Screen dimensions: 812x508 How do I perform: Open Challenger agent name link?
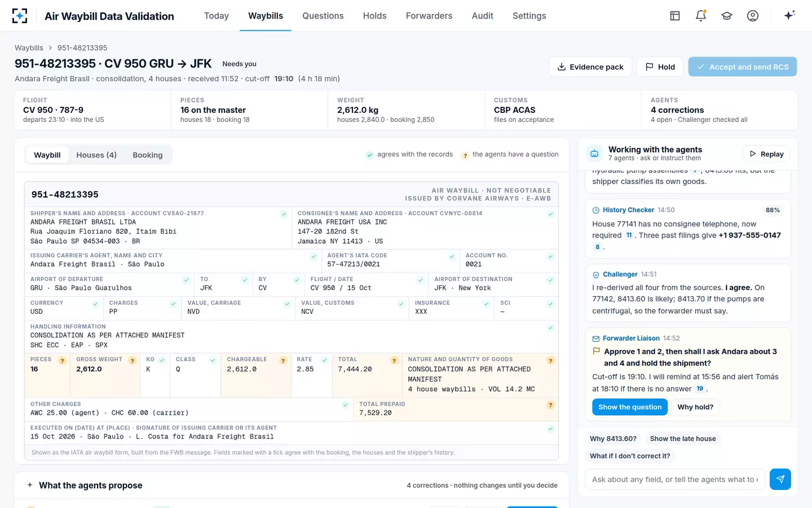click(x=620, y=274)
